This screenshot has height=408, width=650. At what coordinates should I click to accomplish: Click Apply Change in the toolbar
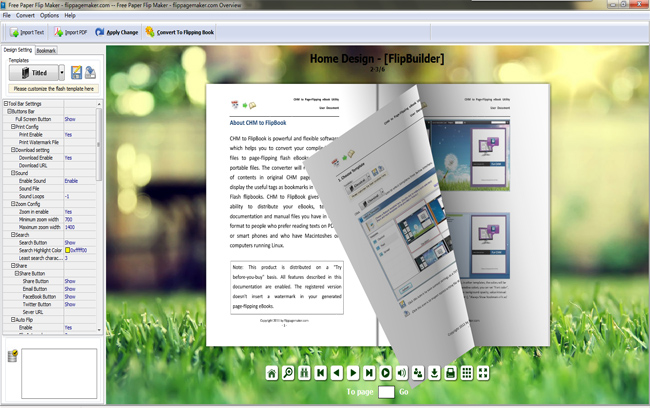coord(116,32)
